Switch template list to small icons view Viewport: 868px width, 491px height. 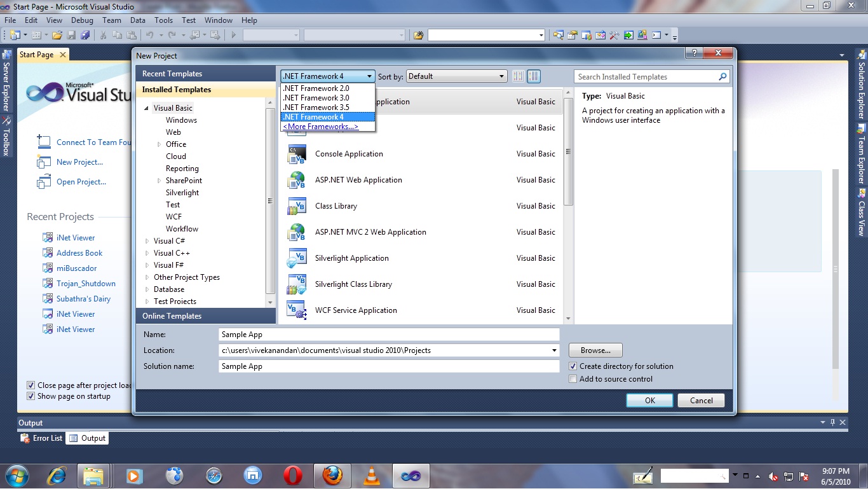pos(519,76)
